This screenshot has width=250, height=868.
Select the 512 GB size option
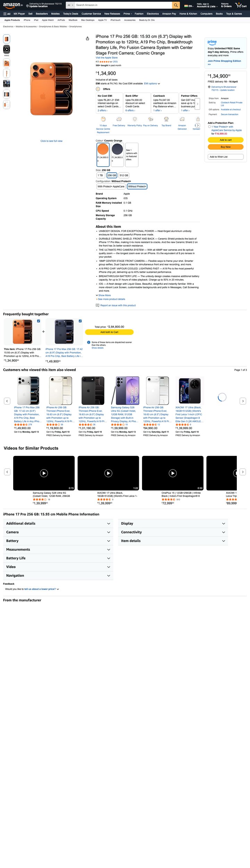[124, 175]
